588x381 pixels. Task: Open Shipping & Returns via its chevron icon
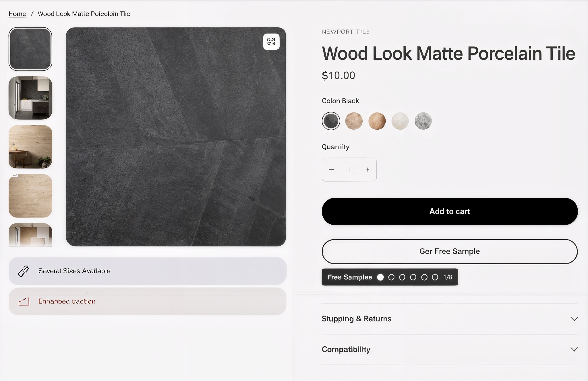tap(574, 319)
